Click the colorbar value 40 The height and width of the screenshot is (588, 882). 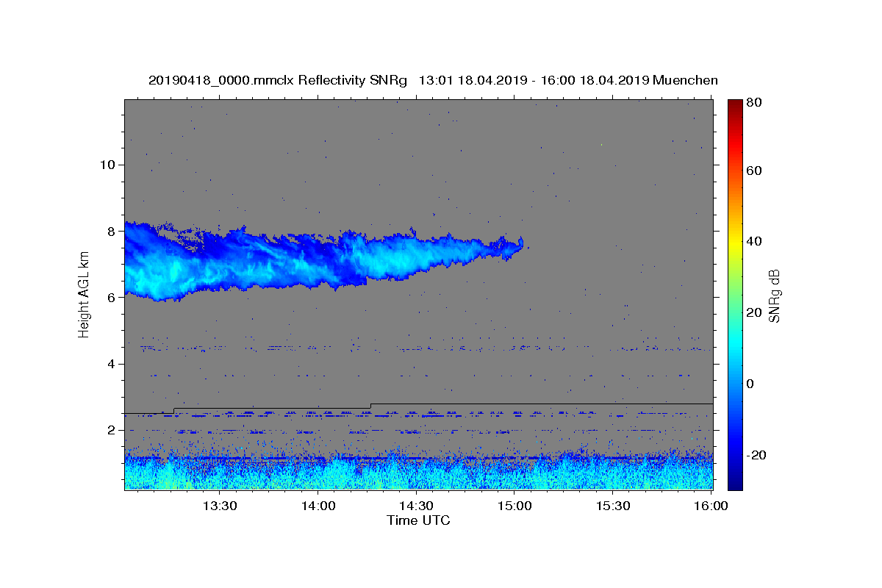[x=754, y=241]
